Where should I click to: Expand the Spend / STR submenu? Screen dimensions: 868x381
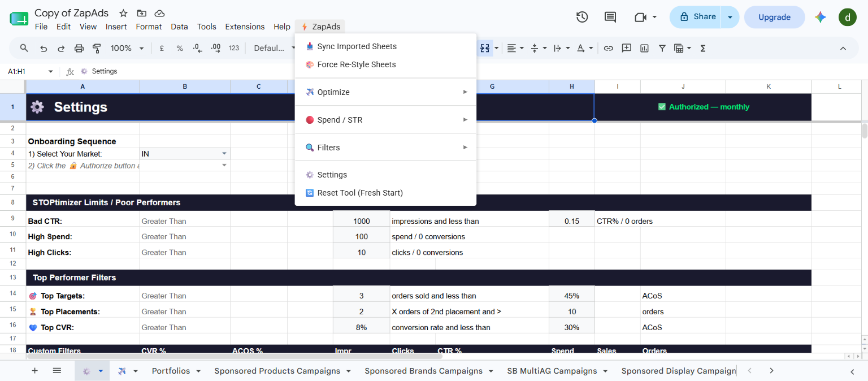[385, 120]
